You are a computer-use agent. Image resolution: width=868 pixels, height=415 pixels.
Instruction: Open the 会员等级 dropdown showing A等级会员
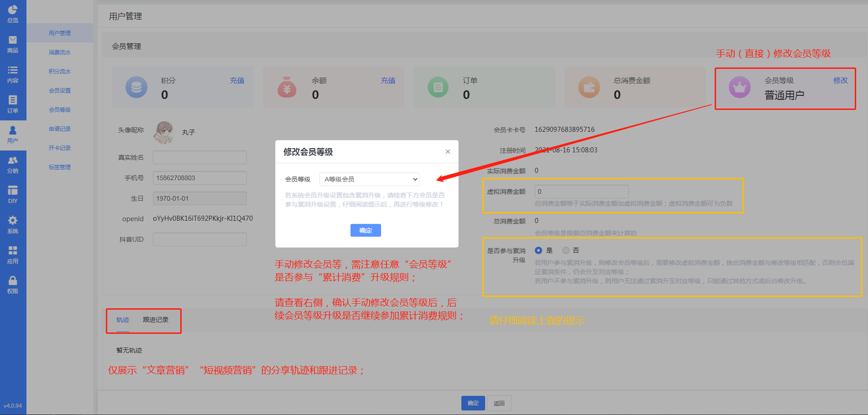[x=370, y=179]
